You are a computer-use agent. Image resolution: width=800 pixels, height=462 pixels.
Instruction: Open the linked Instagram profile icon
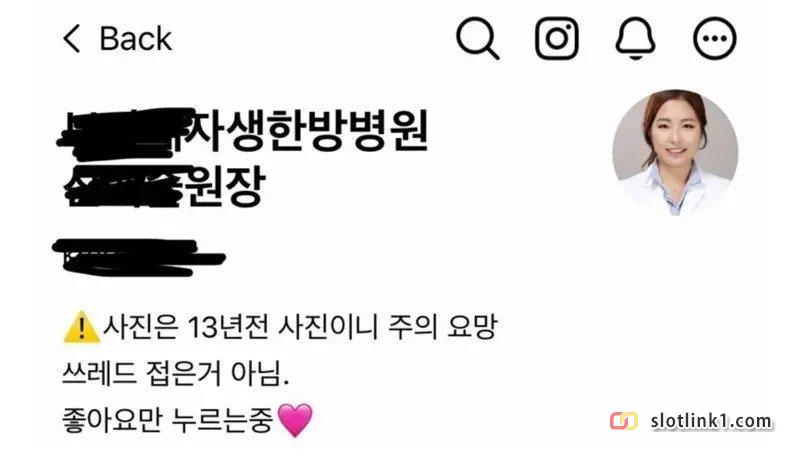pyautogui.click(x=557, y=38)
